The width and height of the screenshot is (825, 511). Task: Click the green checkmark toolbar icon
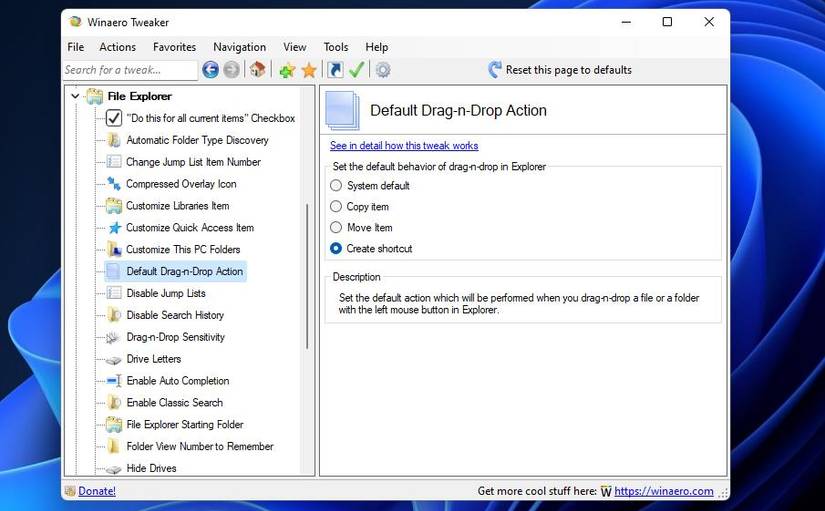pyautogui.click(x=357, y=69)
